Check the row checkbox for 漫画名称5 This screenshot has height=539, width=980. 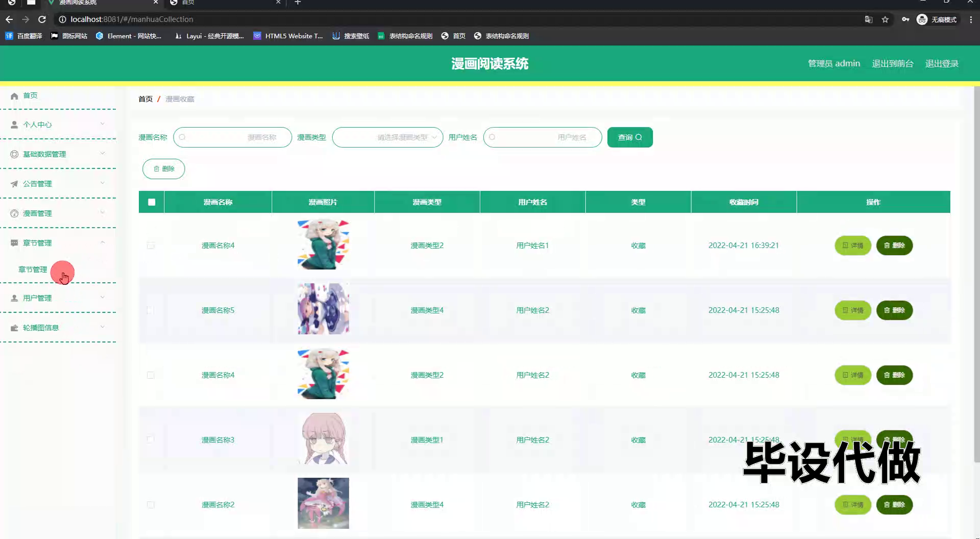151,310
